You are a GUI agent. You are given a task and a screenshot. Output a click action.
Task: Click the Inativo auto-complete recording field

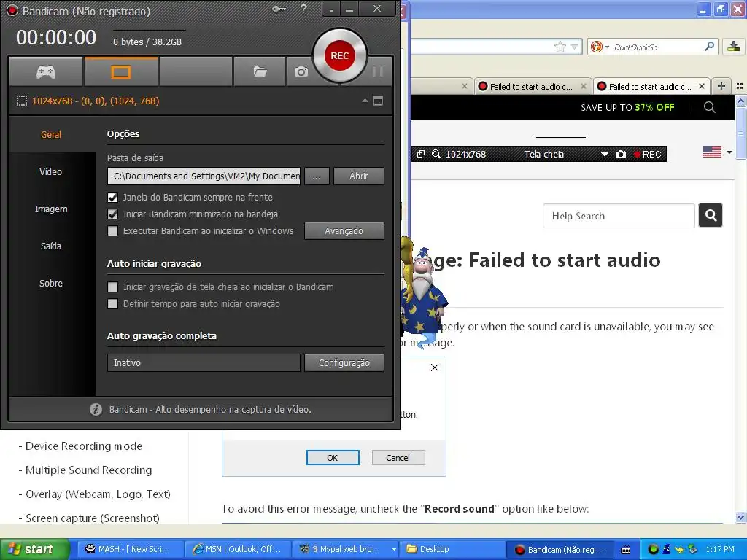(204, 363)
